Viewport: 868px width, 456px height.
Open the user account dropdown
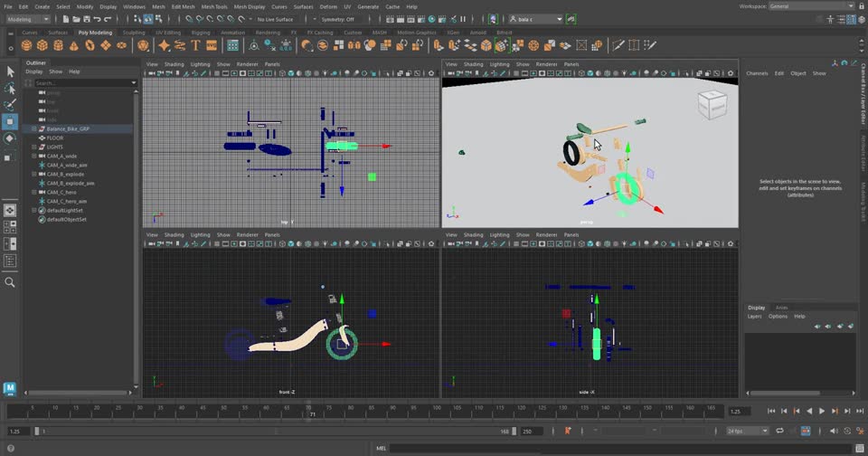[535, 19]
